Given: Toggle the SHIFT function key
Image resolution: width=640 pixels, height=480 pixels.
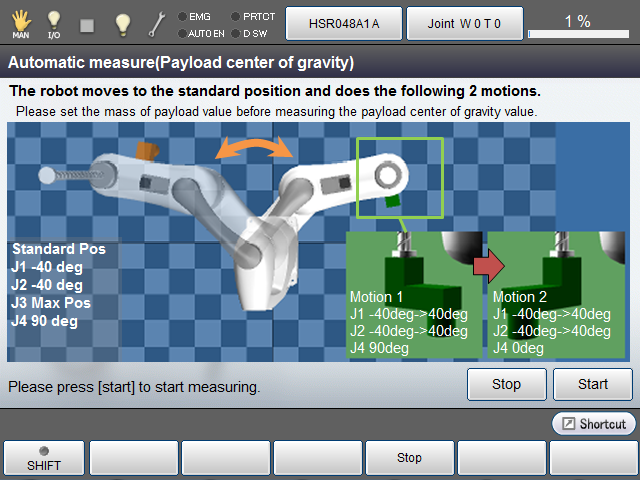Looking at the screenshot, I should point(43,457).
